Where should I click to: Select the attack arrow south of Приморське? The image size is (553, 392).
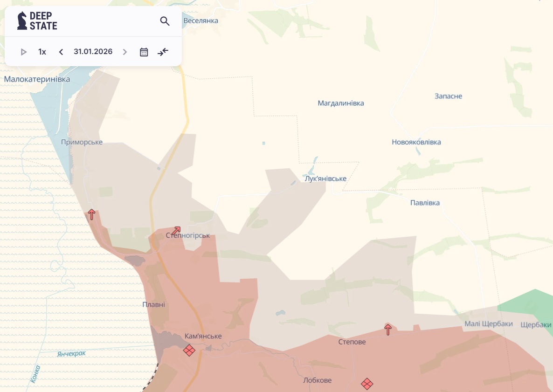coord(92,214)
